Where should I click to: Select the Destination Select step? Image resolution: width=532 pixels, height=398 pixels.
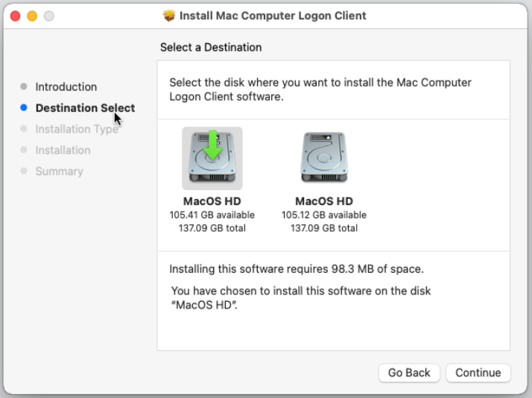point(84,108)
